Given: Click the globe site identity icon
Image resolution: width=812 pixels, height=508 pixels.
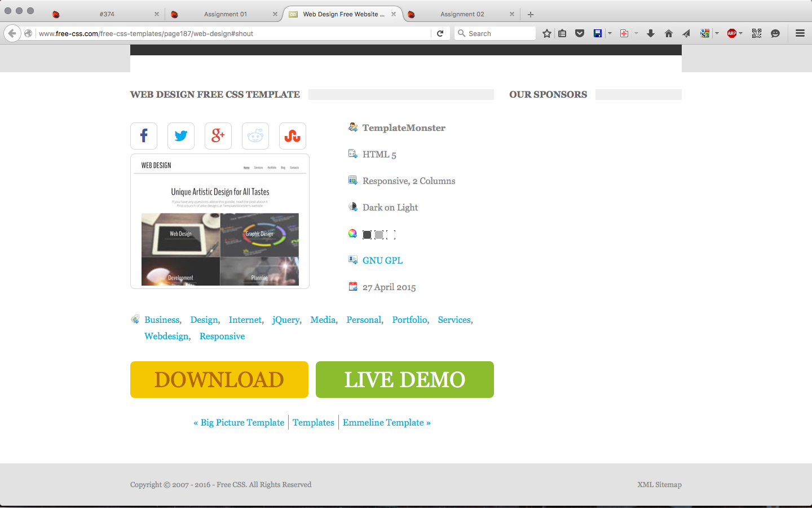Looking at the screenshot, I should click(x=28, y=33).
